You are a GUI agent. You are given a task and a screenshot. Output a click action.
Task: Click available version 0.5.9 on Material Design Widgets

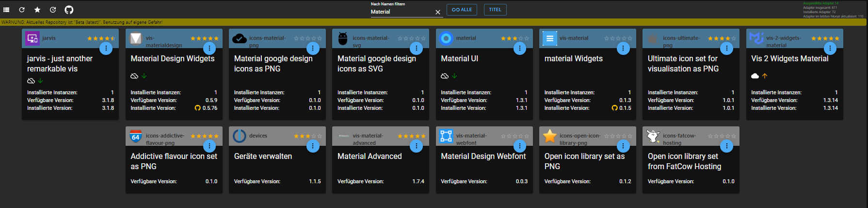pos(211,100)
